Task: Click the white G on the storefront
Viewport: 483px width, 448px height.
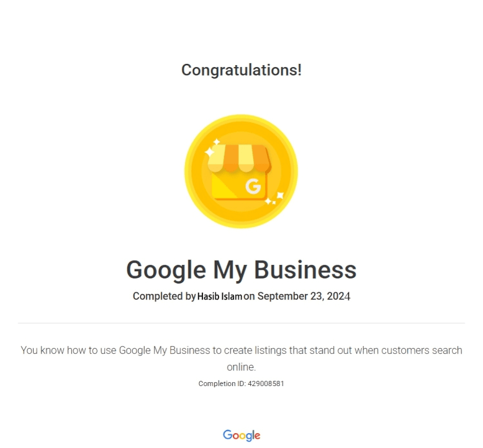Action: tap(253, 187)
